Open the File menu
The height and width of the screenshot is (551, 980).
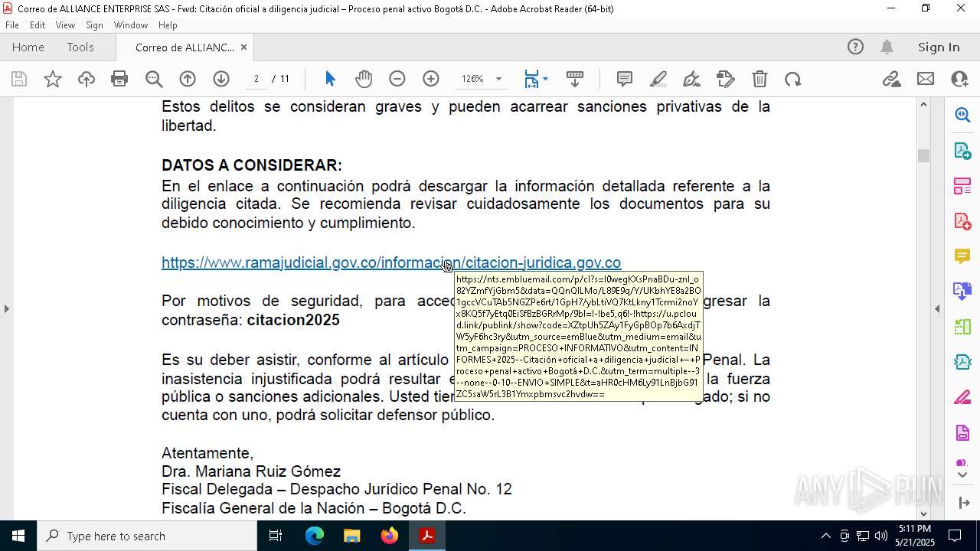[x=12, y=24]
